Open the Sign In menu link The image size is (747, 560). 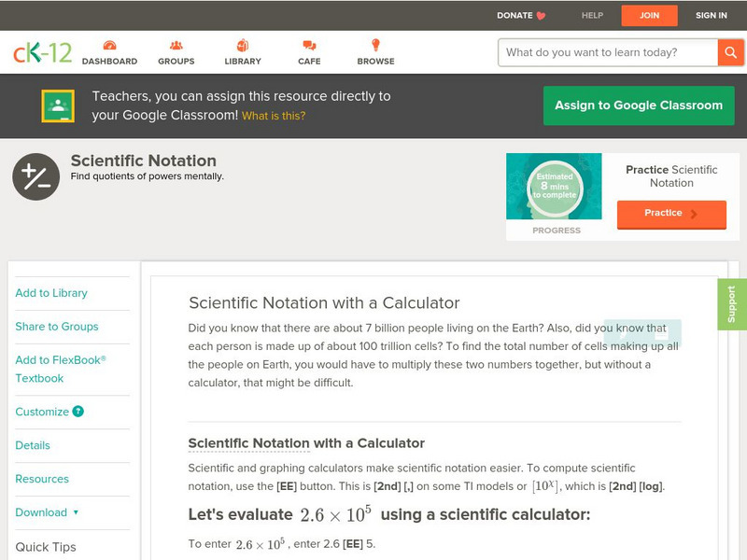tap(712, 16)
